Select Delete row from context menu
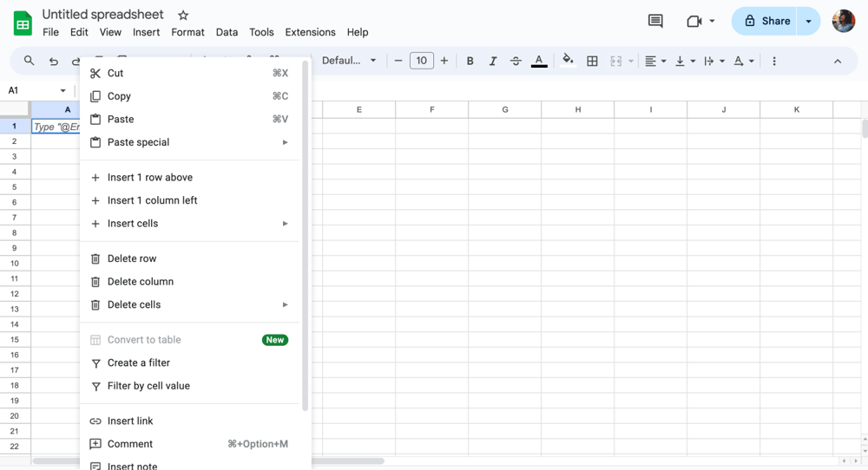Screen dimensions: 868x470 pyautogui.click(x=132, y=258)
